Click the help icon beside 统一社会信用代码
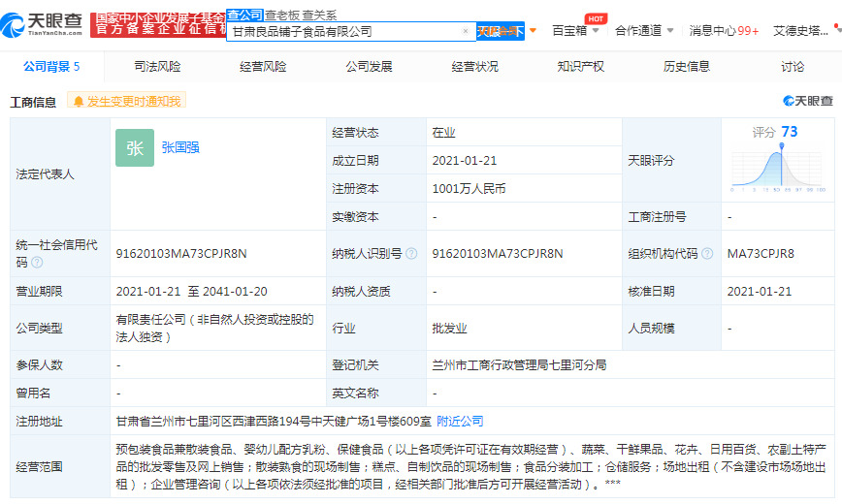 pyautogui.click(x=37, y=262)
